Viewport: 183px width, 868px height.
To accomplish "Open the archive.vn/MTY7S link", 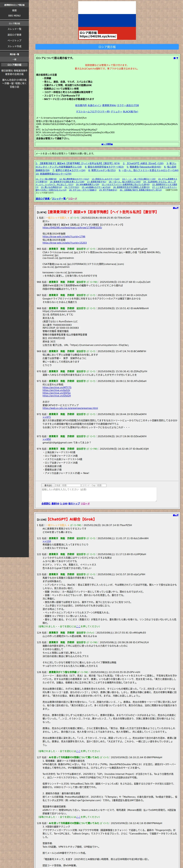I will [x=57, y=388].
